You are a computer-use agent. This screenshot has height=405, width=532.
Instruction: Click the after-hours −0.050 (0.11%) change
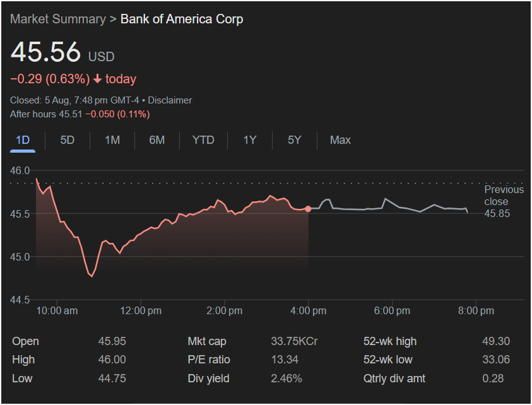click(118, 114)
